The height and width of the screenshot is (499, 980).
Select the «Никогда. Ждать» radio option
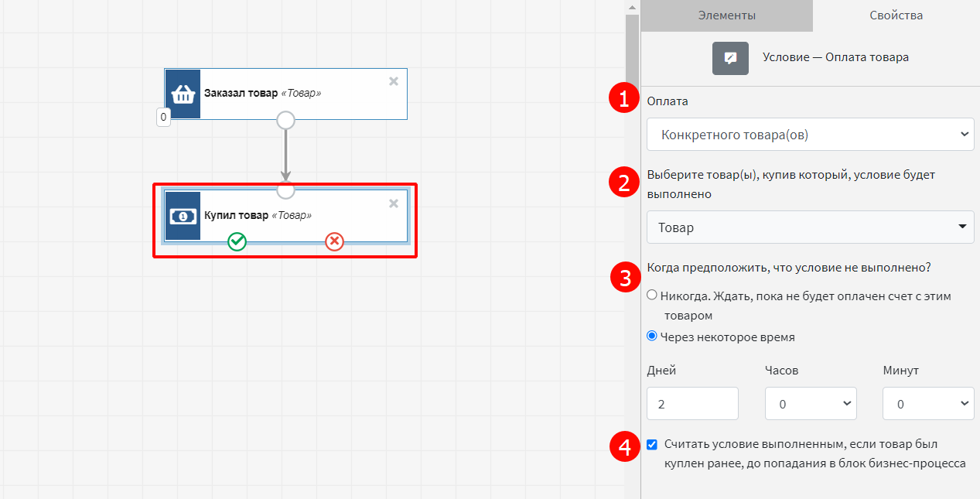652,295
